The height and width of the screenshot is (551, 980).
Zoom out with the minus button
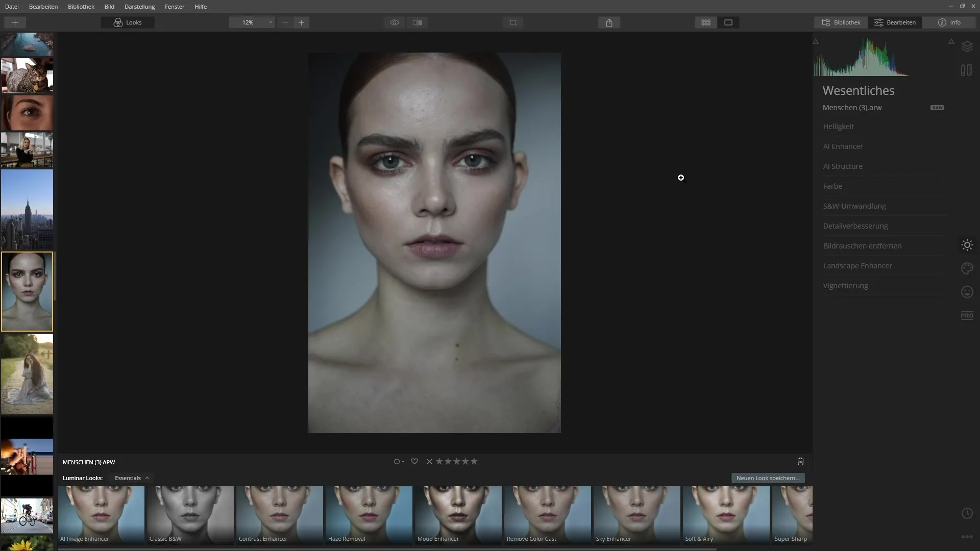285,22
